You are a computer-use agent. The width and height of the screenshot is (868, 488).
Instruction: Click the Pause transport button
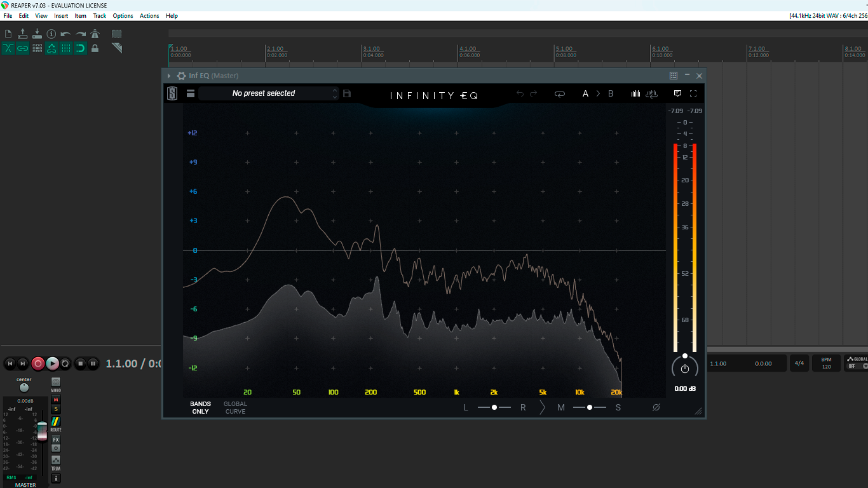[x=93, y=363]
